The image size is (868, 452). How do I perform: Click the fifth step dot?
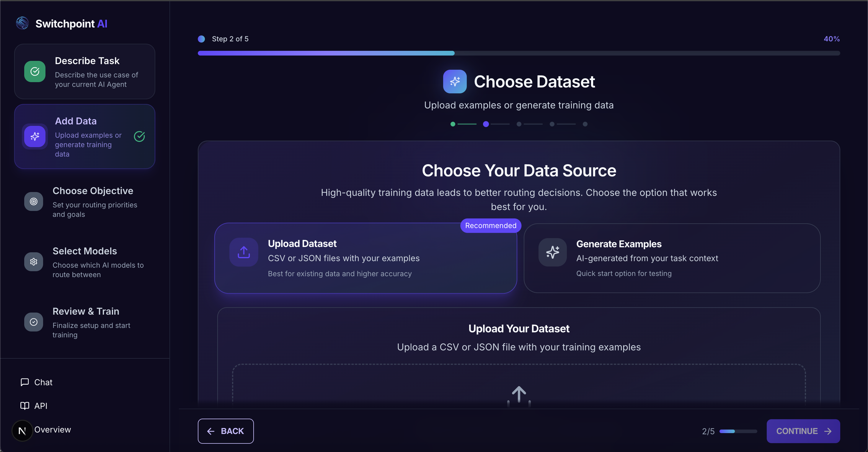(585, 124)
